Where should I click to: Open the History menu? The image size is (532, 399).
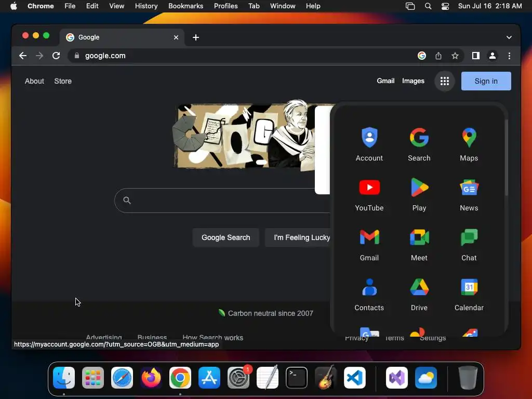click(x=146, y=6)
